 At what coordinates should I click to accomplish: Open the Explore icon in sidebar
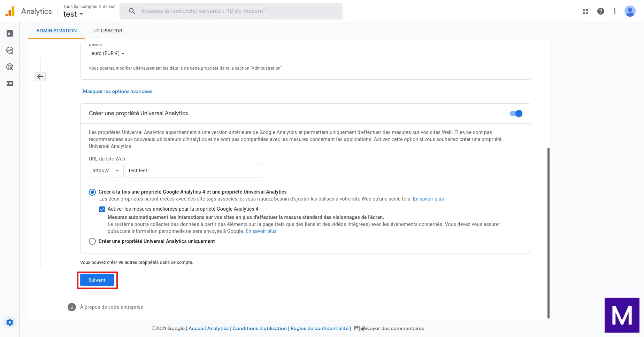click(10, 50)
